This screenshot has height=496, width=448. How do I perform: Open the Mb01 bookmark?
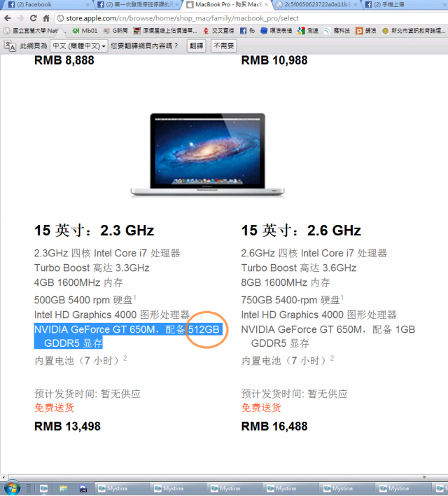coord(85,31)
